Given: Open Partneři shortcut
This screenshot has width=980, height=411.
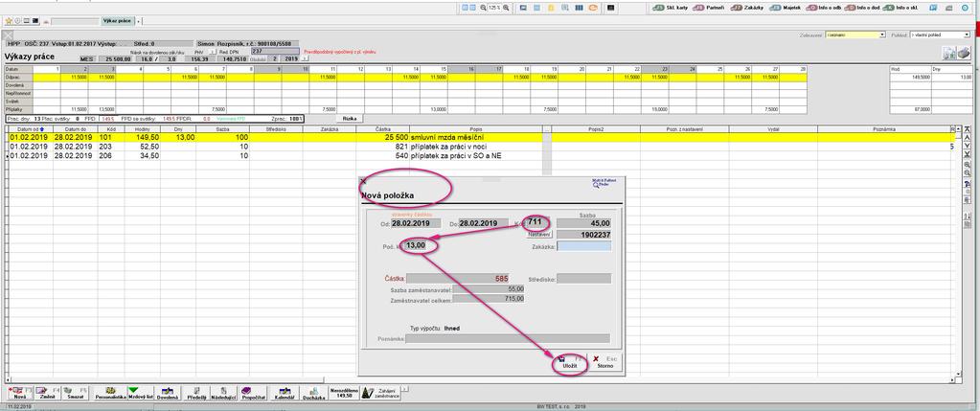Looking at the screenshot, I should click(x=708, y=8).
